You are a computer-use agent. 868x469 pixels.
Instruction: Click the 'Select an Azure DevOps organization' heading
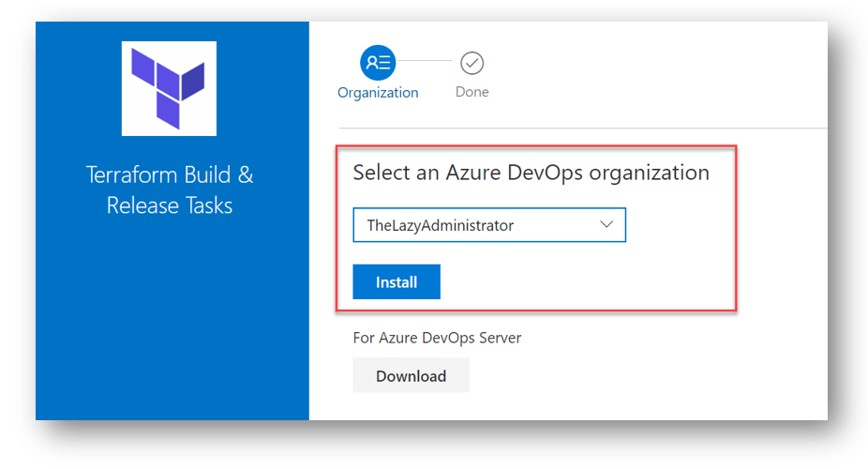tap(531, 173)
